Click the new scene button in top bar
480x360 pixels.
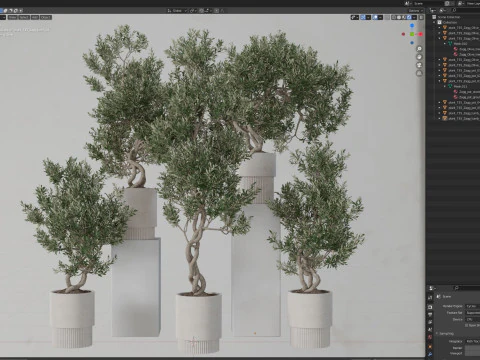click(447, 4)
